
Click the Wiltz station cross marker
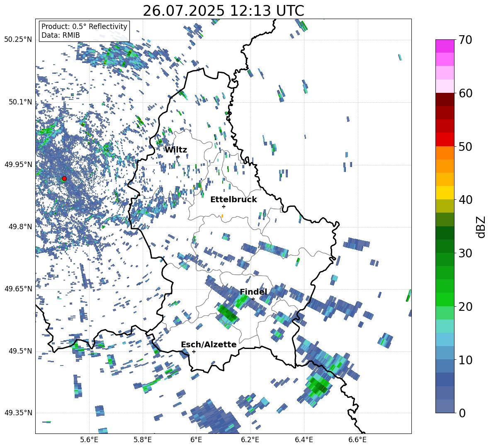point(178,157)
